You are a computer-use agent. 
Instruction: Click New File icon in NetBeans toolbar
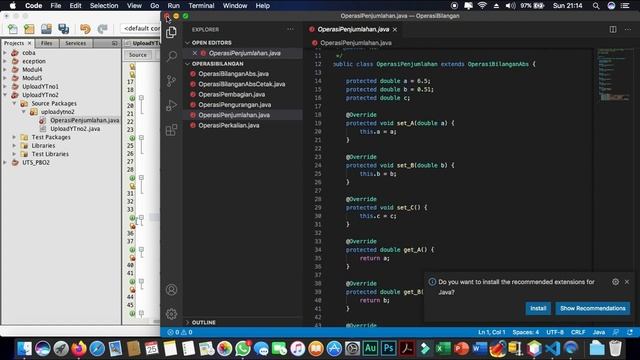(x=13, y=29)
